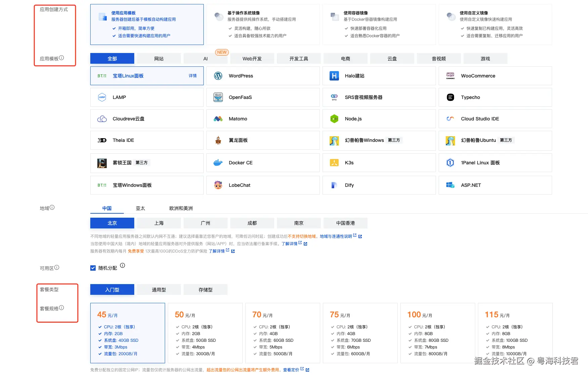Image resolution: width=588 pixels, height=375 pixels.
Task: Click the Cloud Studio IDE icon
Action: [450, 119]
